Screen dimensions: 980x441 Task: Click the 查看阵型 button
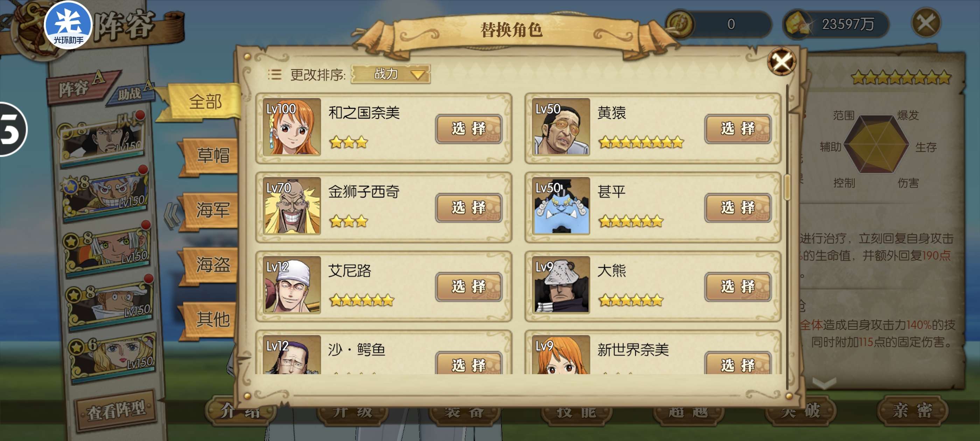[117, 410]
